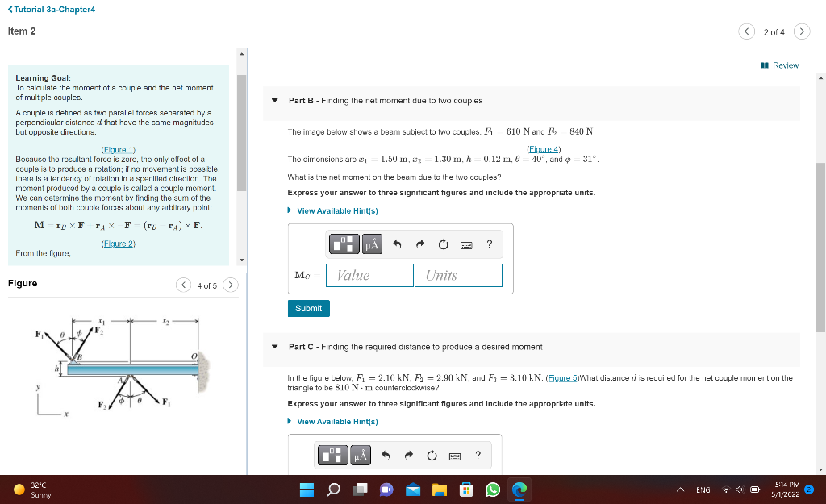The height and width of the screenshot is (504, 826).
Task: Open notification center badge
Action: [x=810, y=489]
